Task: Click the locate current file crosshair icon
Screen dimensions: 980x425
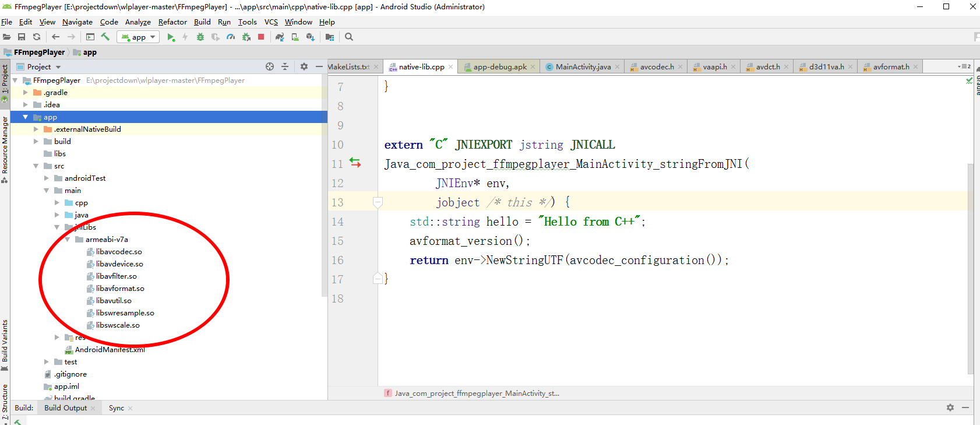Action: pos(270,67)
